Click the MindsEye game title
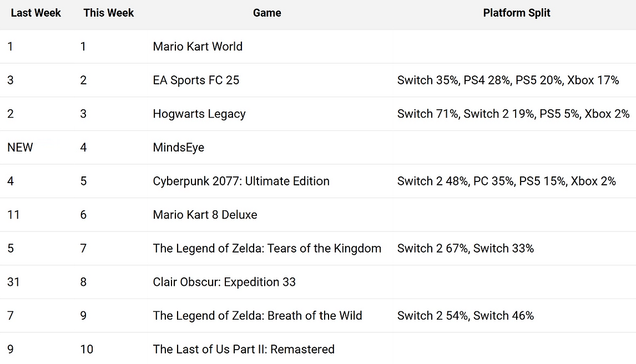Image resolution: width=636 pixels, height=364 pixels. 179,148
